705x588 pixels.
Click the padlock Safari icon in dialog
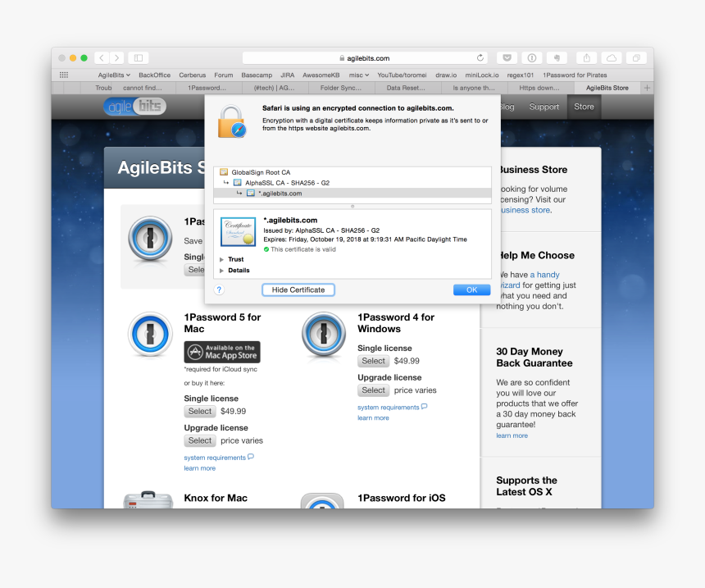232,121
